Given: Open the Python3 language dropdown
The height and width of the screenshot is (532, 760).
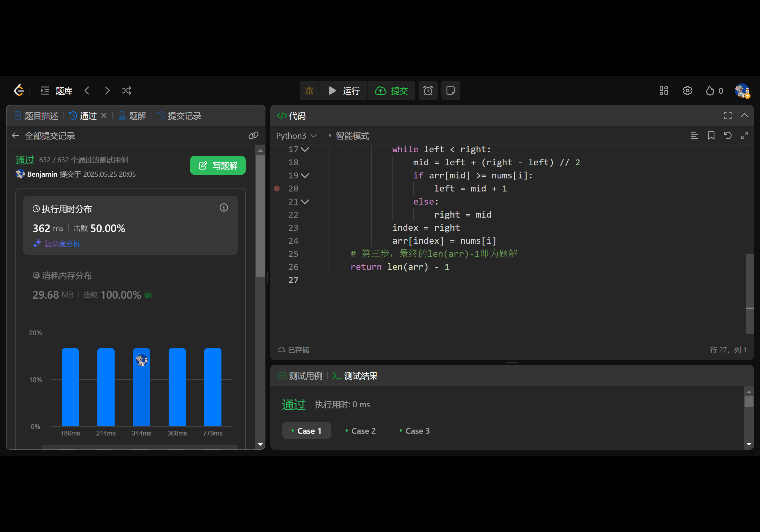Looking at the screenshot, I should tap(296, 136).
